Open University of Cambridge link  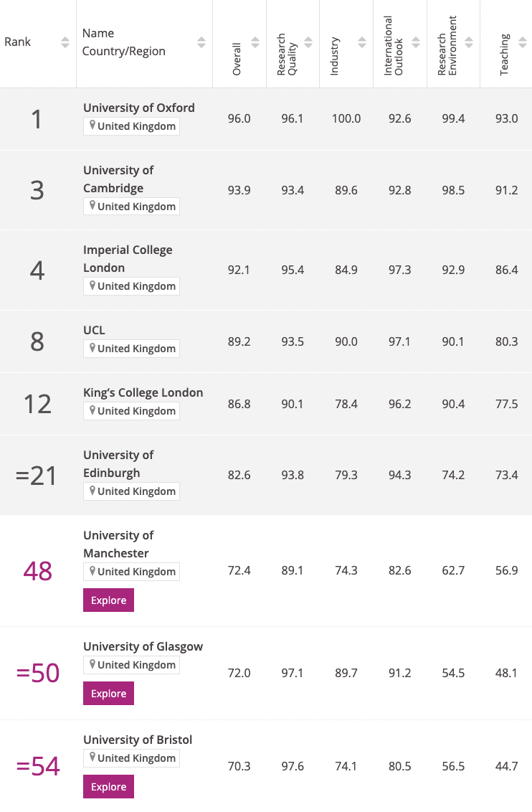[118, 179]
